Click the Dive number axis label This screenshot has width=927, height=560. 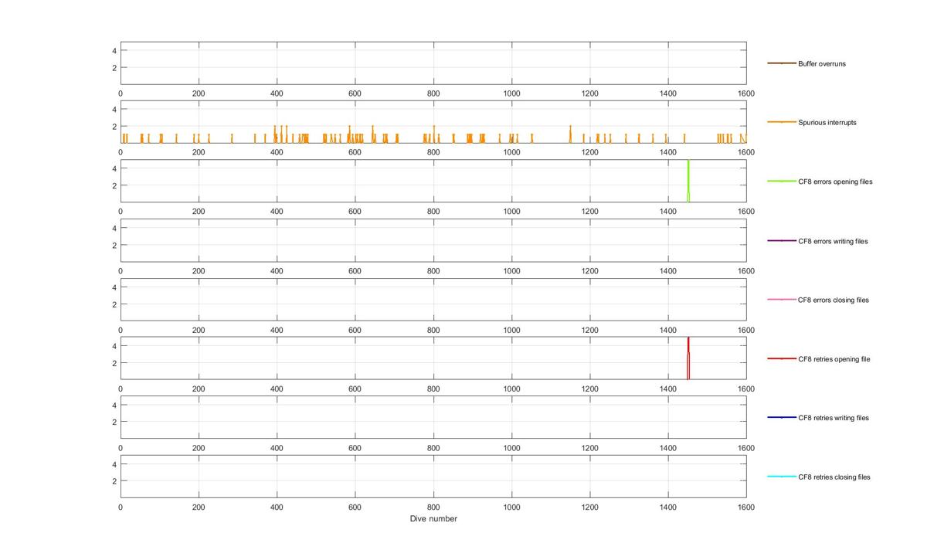point(433,519)
